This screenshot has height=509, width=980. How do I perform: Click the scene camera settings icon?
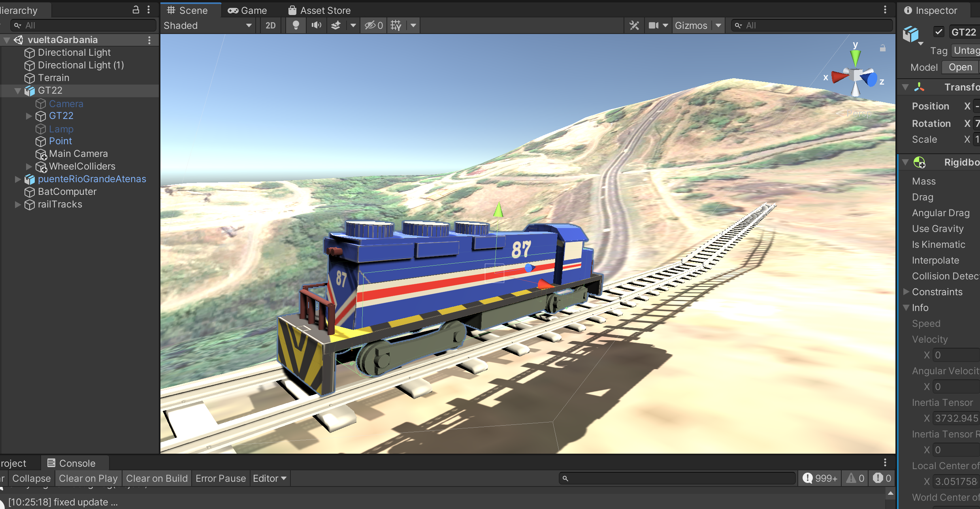pyautogui.click(x=654, y=25)
